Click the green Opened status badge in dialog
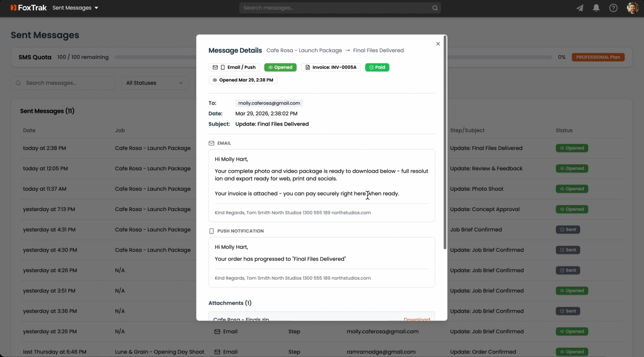 (280, 67)
